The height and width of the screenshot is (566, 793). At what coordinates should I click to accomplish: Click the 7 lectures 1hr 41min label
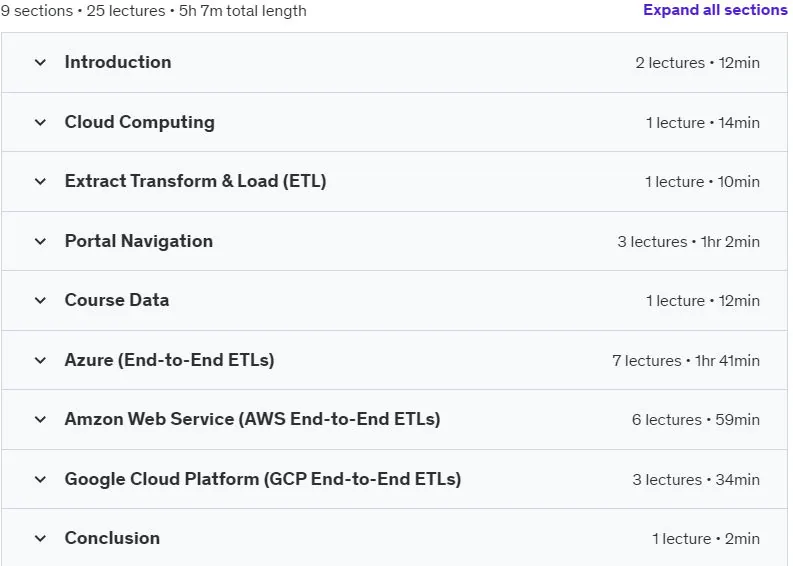pyautogui.click(x=686, y=361)
